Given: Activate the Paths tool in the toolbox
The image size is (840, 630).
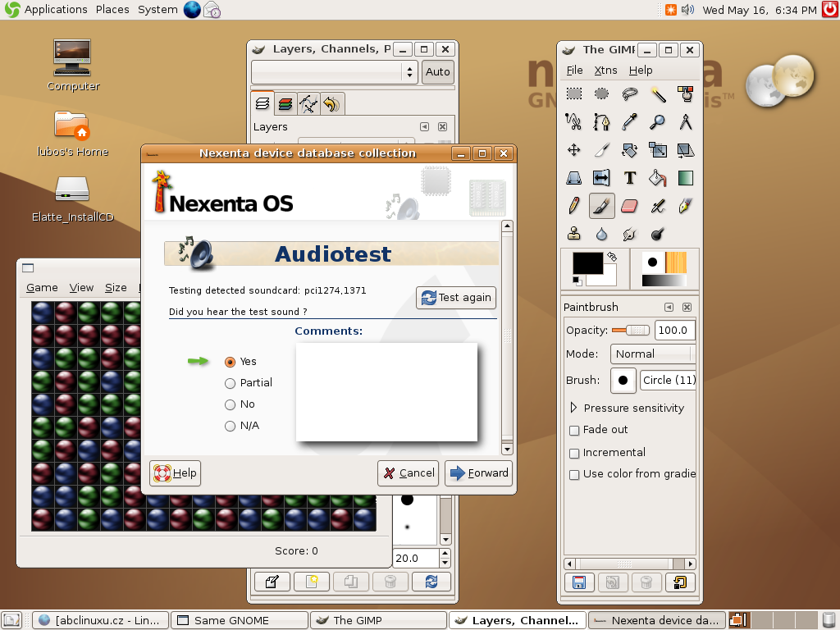Looking at the screenshot, I should 601,122.
